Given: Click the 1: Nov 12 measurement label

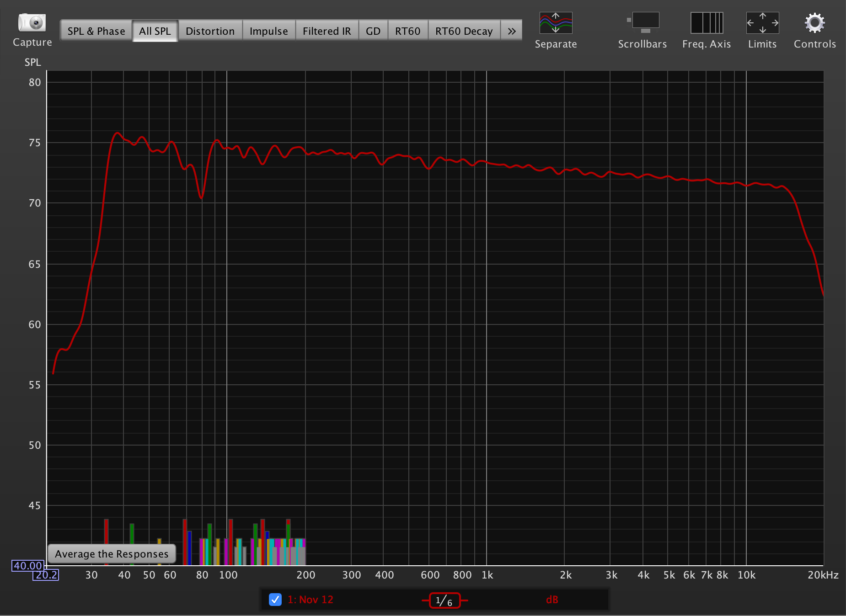Looking at the screenshot, I should click(311, 600).
